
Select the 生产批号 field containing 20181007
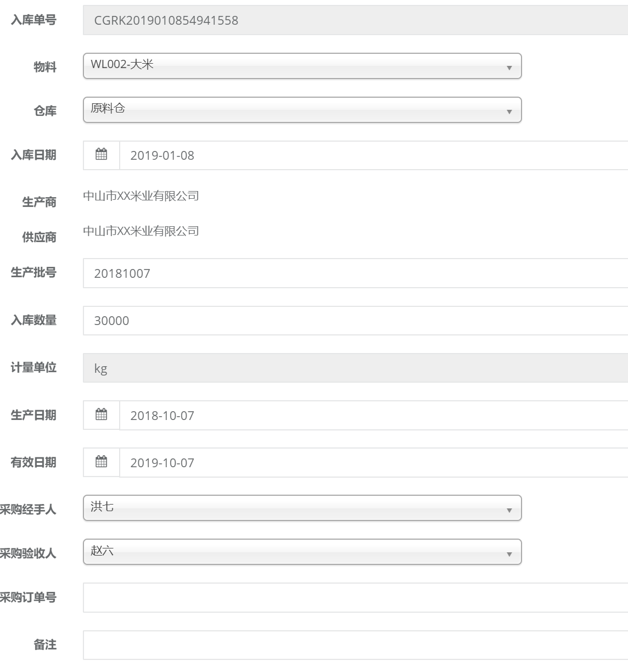tap(355, 273)
